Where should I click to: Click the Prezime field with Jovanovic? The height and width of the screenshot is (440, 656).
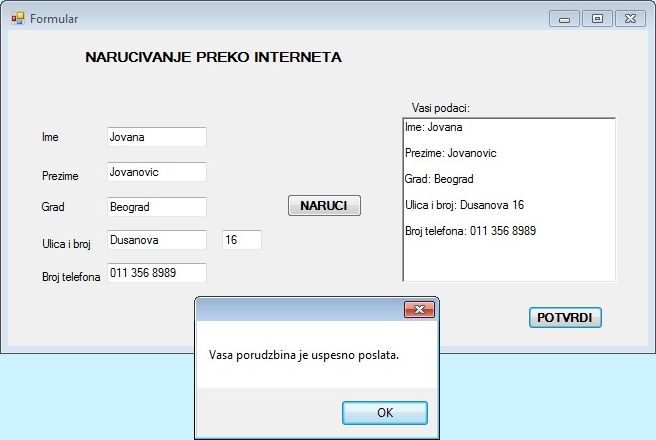(156, 172)
